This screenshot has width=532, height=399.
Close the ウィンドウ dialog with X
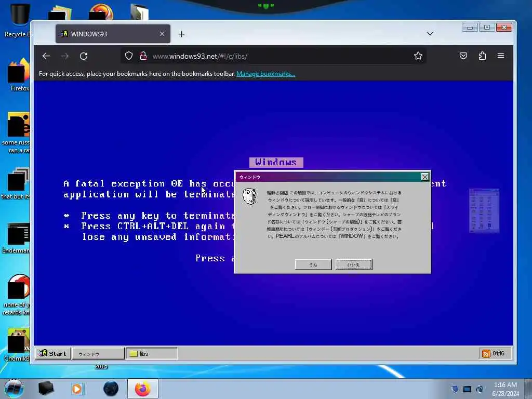coord(425,177)
